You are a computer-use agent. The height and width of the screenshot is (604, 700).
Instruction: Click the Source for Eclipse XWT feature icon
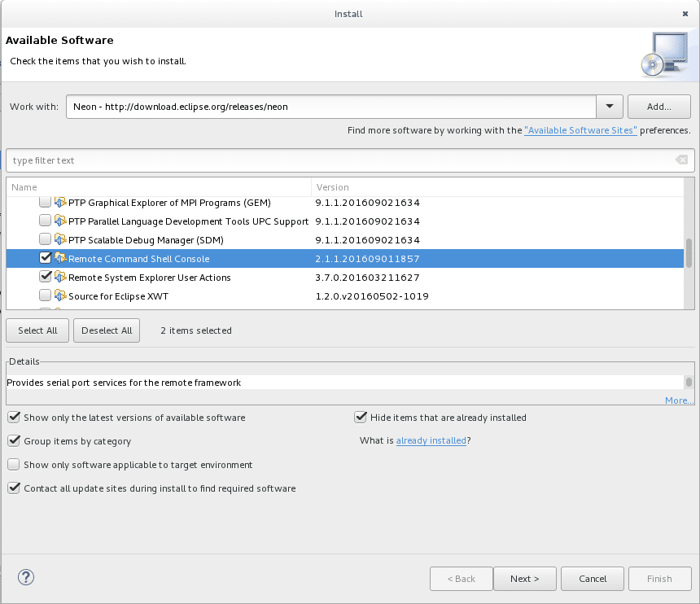(60, 296)
